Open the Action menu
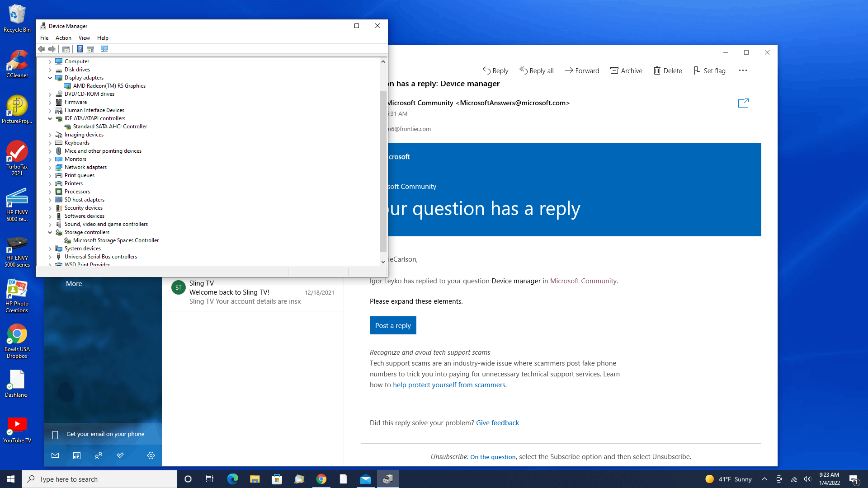 [63, 38]
